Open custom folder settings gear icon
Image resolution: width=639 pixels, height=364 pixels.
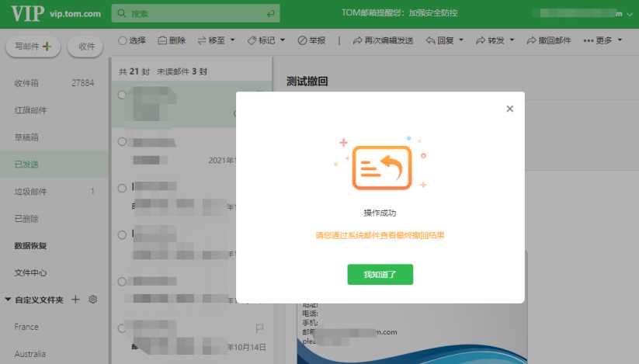click(93, 300)
